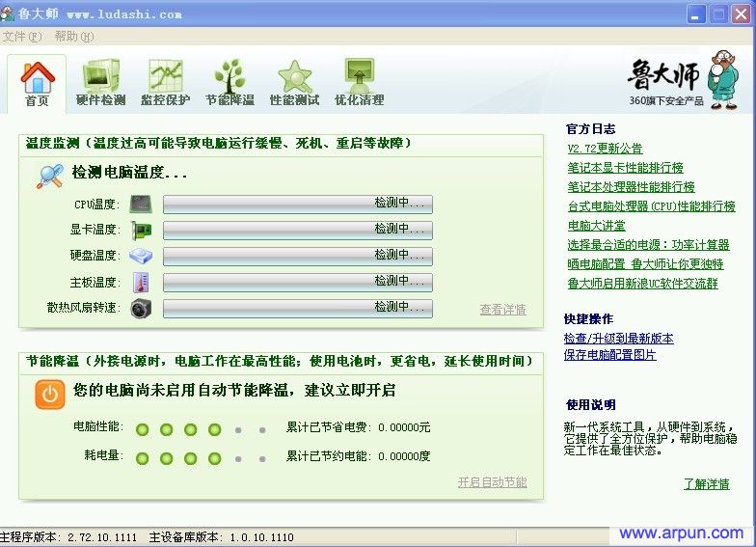Click the 快捷操作 heading

point(588,318)
